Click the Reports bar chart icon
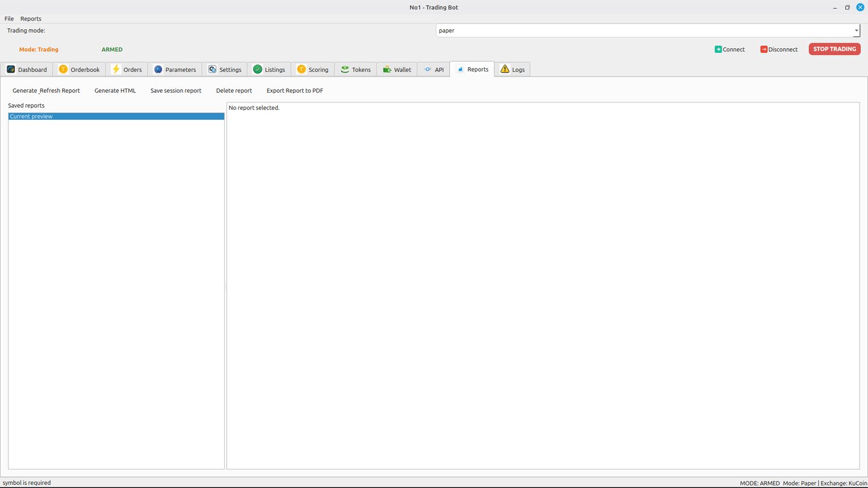Screen dimensions: 868x488 (461, 69)
